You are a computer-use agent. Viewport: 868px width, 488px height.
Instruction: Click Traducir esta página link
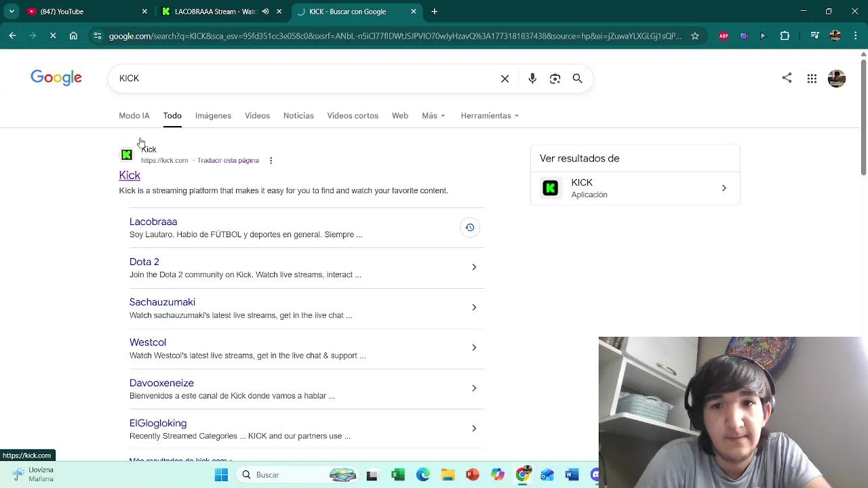tap(228, 161)
